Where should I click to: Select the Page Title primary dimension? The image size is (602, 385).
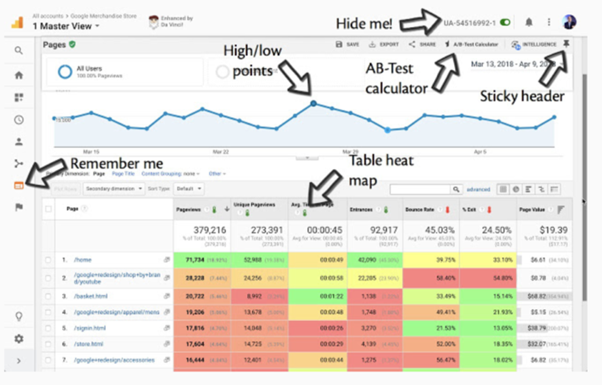[x=123, y=174]
